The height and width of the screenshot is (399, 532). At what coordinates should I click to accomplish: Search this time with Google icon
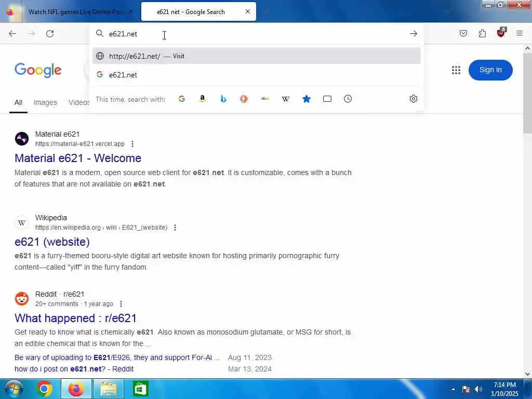[x=182, y=99]
